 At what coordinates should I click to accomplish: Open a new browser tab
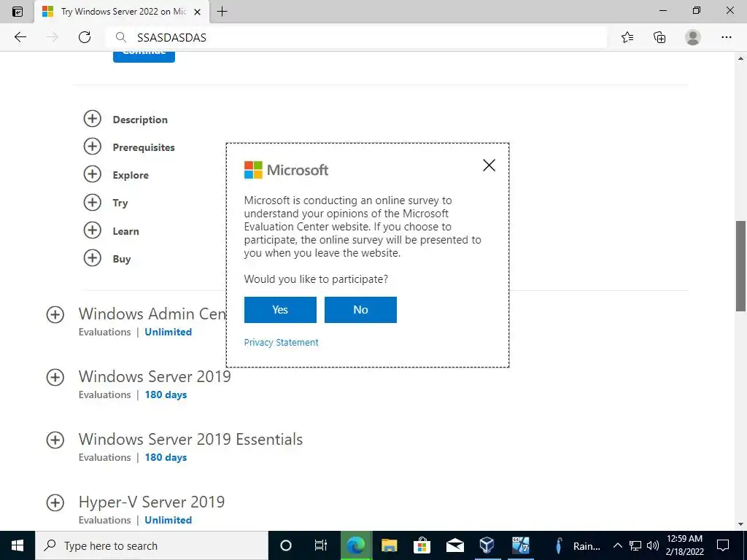coord(222,12)
